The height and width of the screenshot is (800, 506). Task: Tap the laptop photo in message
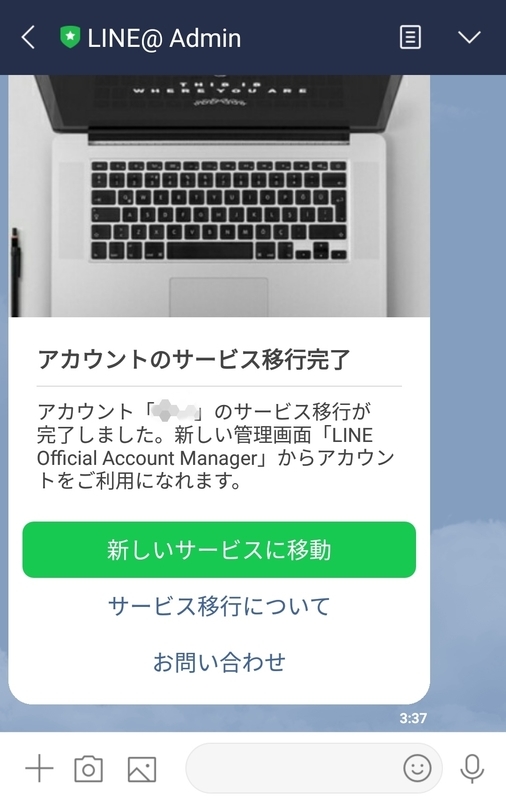219,196
